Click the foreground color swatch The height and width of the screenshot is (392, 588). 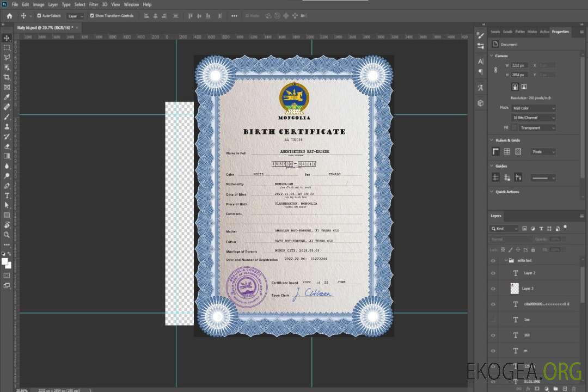pos(5,262)
